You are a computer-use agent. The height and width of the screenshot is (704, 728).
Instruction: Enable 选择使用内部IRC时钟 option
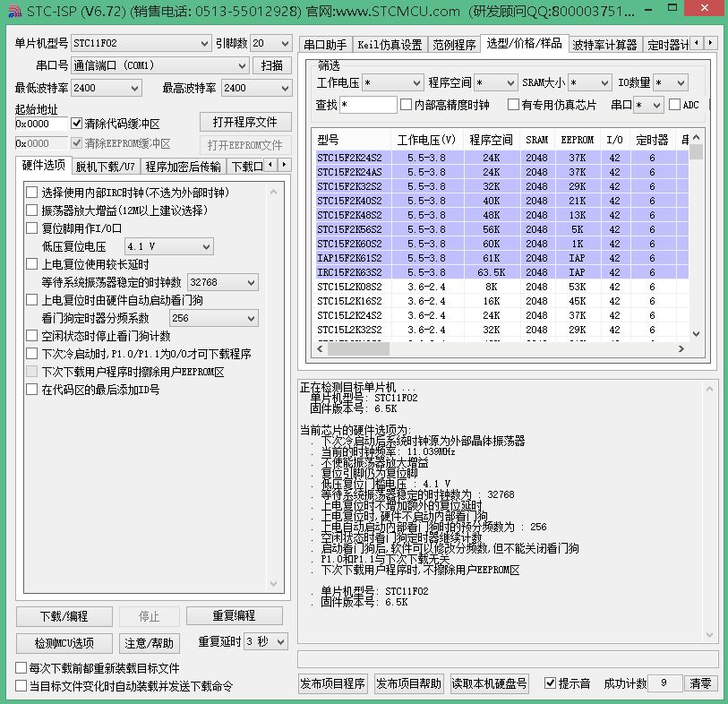point(31,193)
